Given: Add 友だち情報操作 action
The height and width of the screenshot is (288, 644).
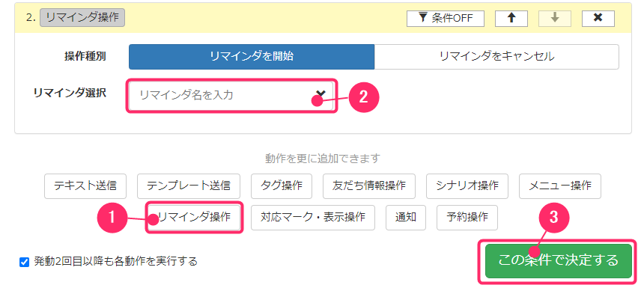Looking at the screenshot, I should [x=369, y=186].
